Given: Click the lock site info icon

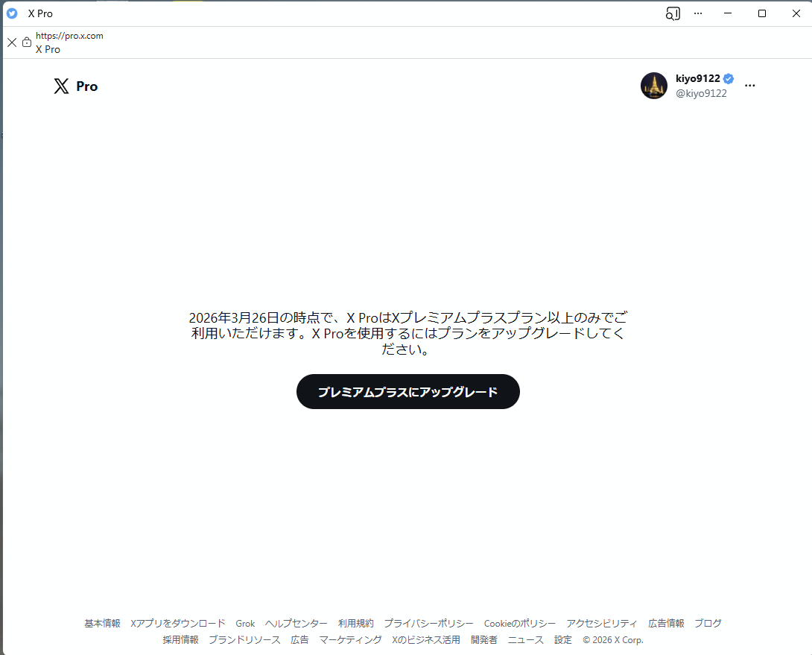Looking at the screenshot, I should [x=27, y=42].
